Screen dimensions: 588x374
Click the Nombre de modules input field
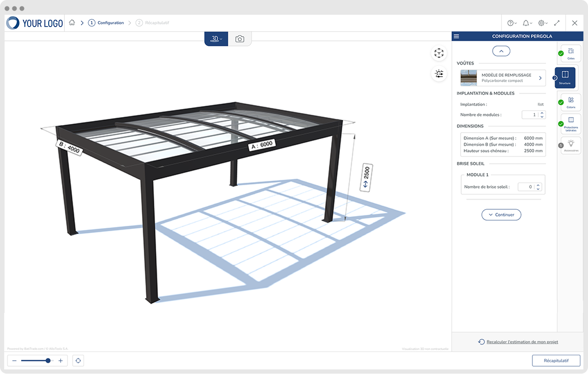coord(530,115)
